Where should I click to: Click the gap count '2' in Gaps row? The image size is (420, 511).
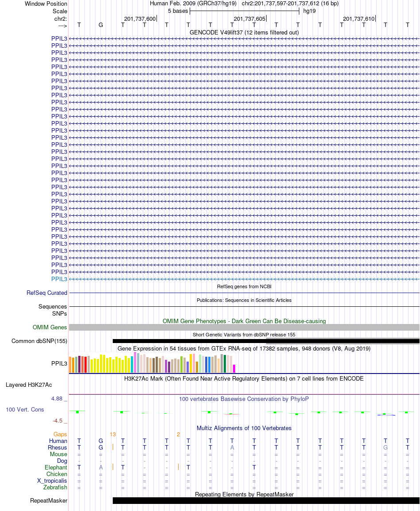click(x=178, y=435)
